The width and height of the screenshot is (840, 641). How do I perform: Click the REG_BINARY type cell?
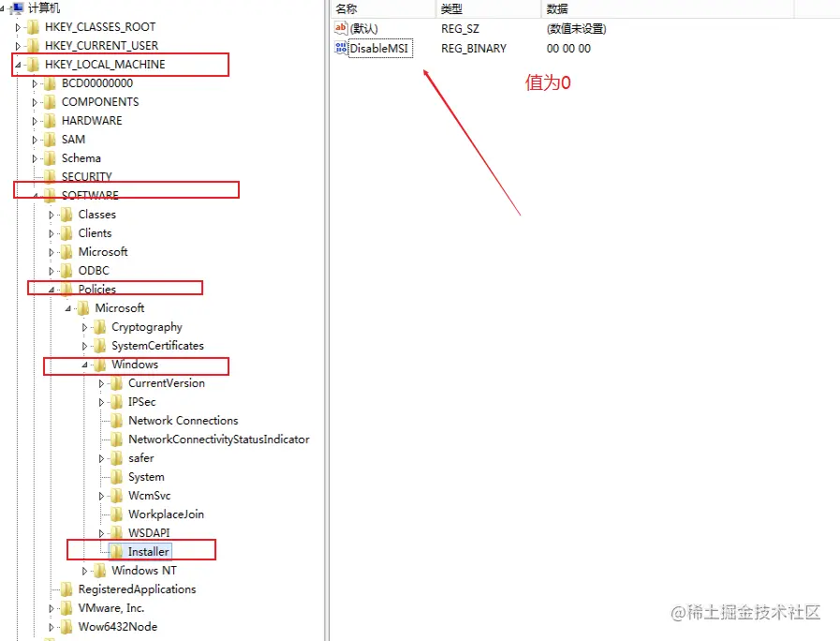tap(474, 48)
